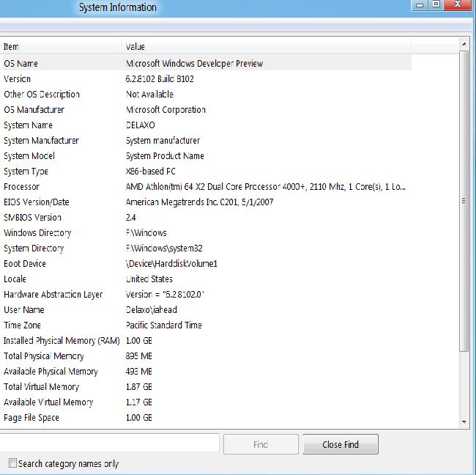Enable Search category names only checkbox
Screen dimensions: 476x475
coord(12,463)
